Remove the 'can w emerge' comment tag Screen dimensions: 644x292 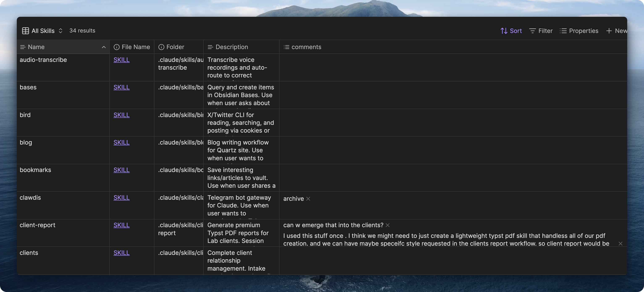coord(388,225)
